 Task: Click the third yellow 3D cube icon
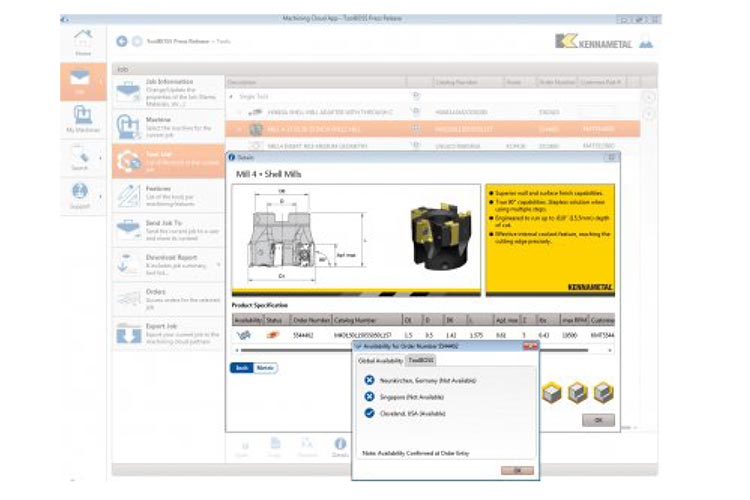click(603, 393)
